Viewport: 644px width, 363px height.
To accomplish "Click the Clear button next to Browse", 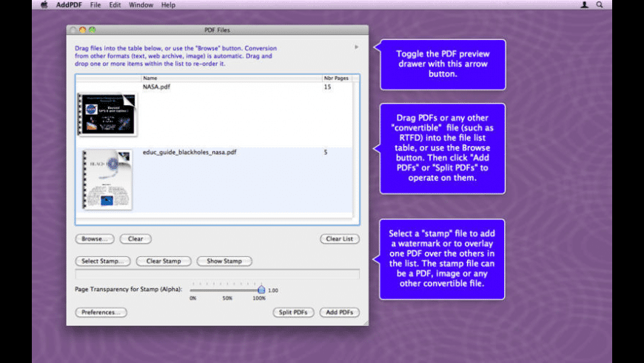I will click(135, 239).
